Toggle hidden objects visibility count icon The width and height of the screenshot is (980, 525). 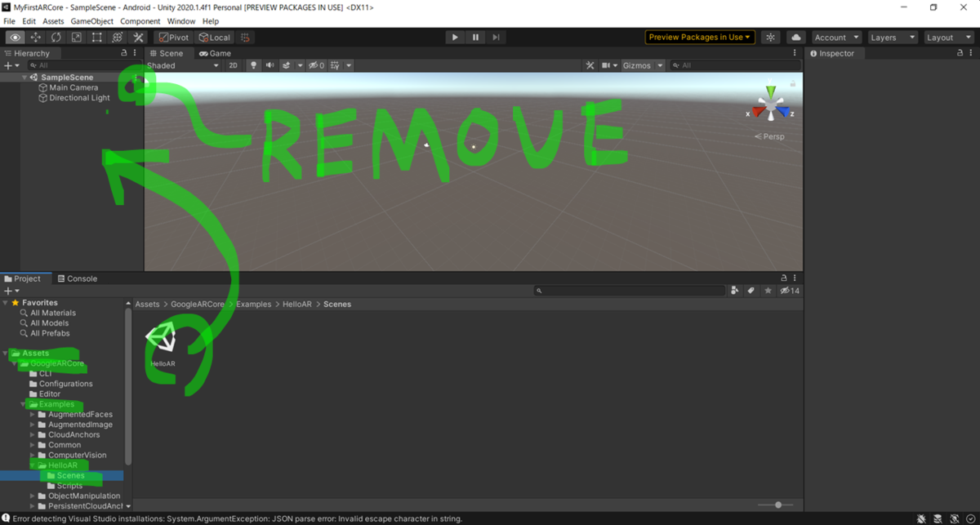[317, 65]
